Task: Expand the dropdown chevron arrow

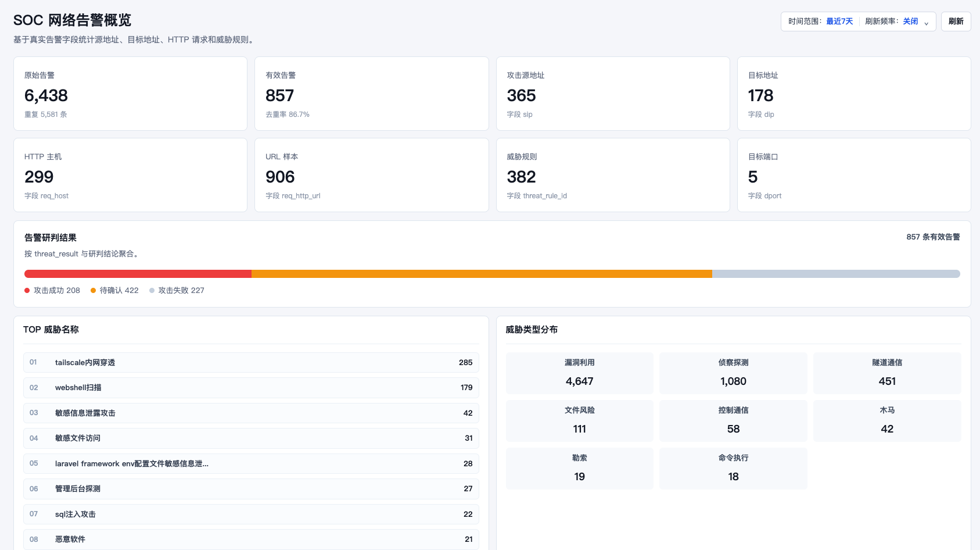Action: point(927,23)
